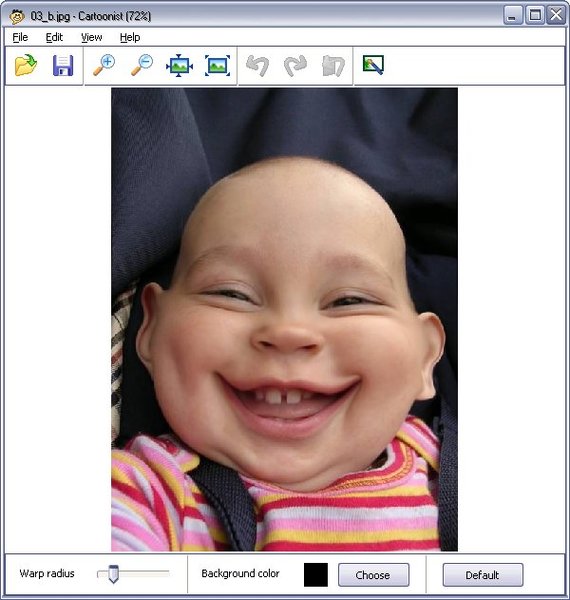Zoom out with the magnifier minus icon
The height and width of the screenshot is (600, 570).
coord(142,65)
